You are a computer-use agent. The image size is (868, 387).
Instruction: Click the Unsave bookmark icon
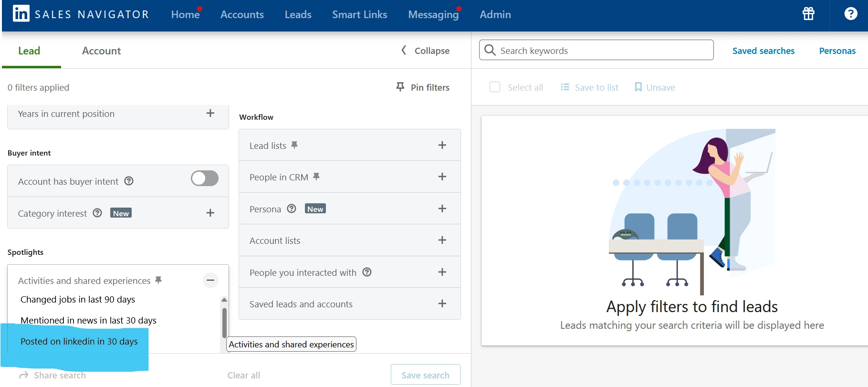(x=638, y=87)
